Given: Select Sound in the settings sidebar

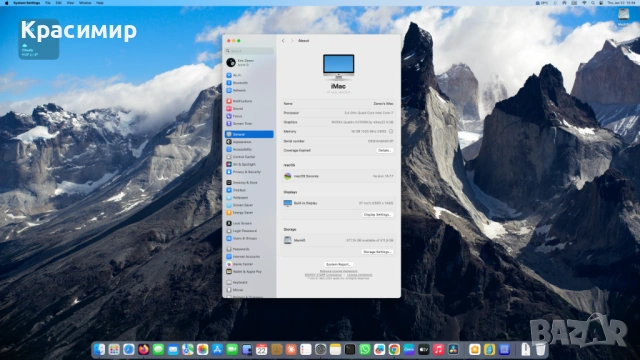Looking at the screenshot, I should (x=249, y=109).
